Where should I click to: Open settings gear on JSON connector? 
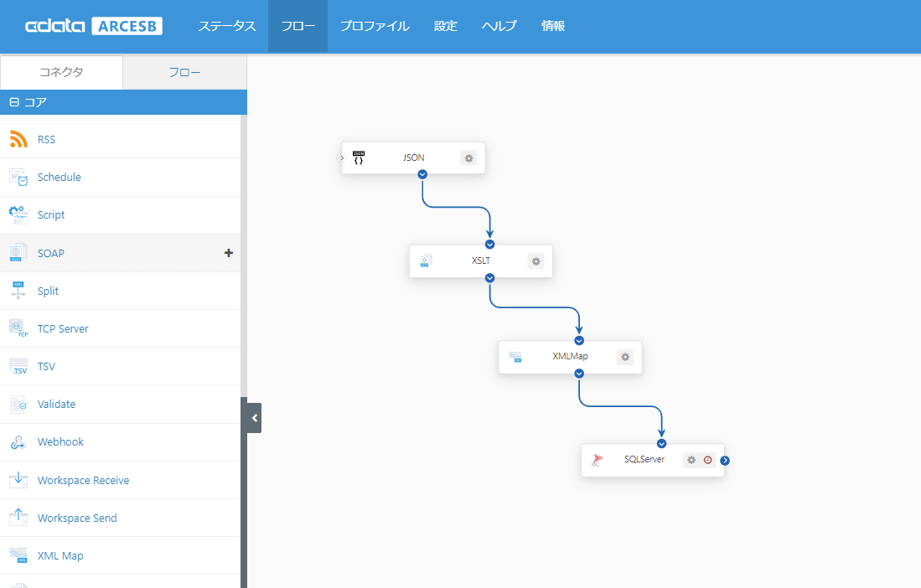[x=468, y=157]
